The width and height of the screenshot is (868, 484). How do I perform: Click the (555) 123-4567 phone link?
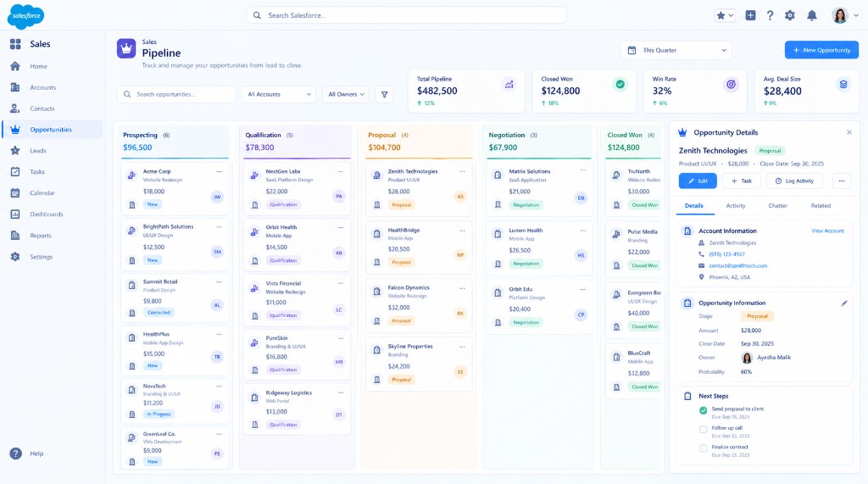point(726,254)
